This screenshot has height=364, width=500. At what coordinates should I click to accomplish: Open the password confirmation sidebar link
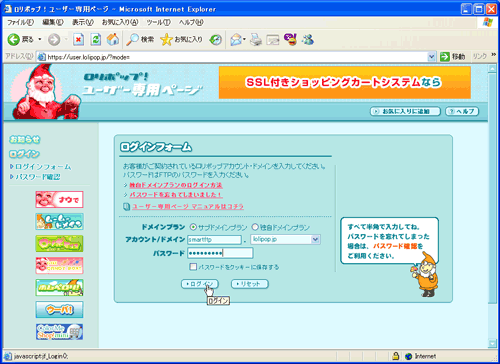tap(38, 177)
